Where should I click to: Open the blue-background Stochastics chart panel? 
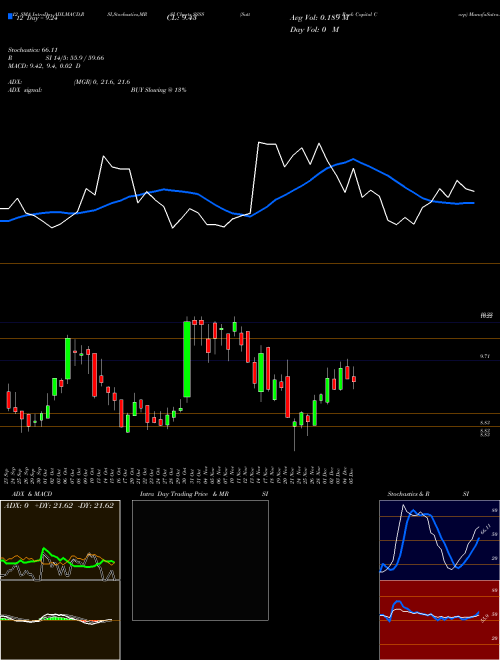coord(439,540)
